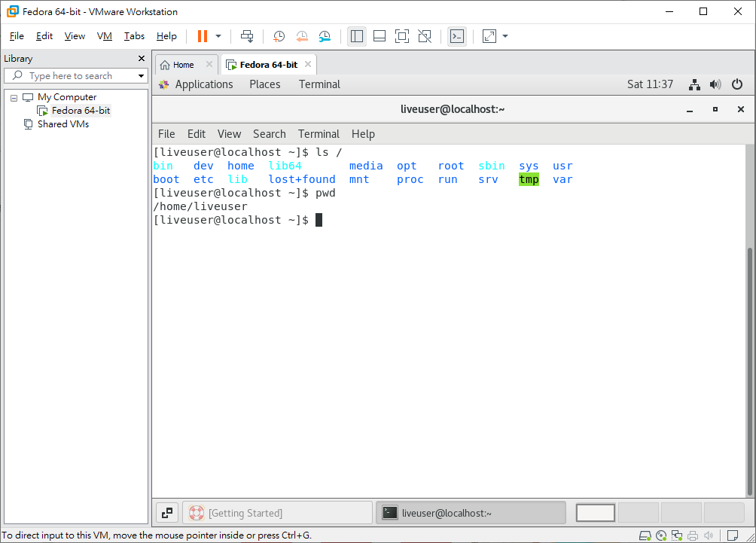Open the power options dropdown arrow

[218, 36]
